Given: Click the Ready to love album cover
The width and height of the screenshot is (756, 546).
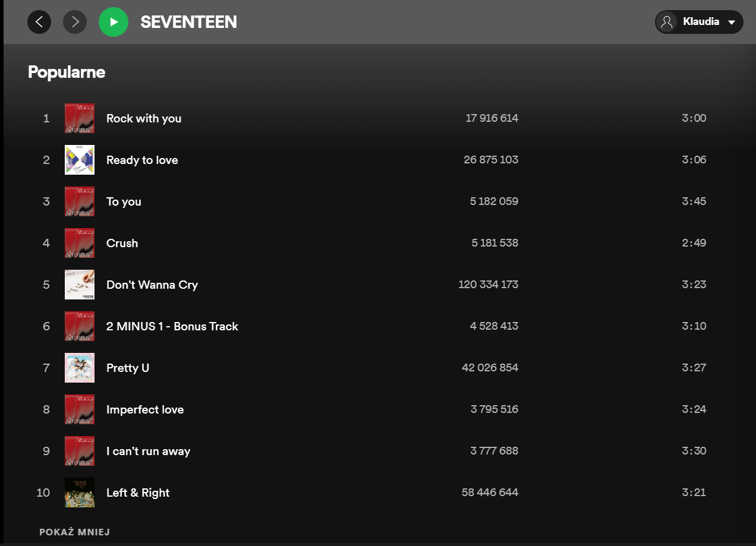Looking at the screenshot, I should click(80, 160).
